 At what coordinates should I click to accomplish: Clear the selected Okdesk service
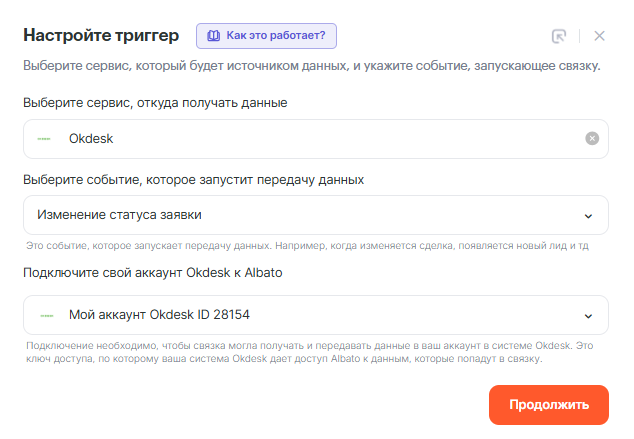click(x=592, y=139)
